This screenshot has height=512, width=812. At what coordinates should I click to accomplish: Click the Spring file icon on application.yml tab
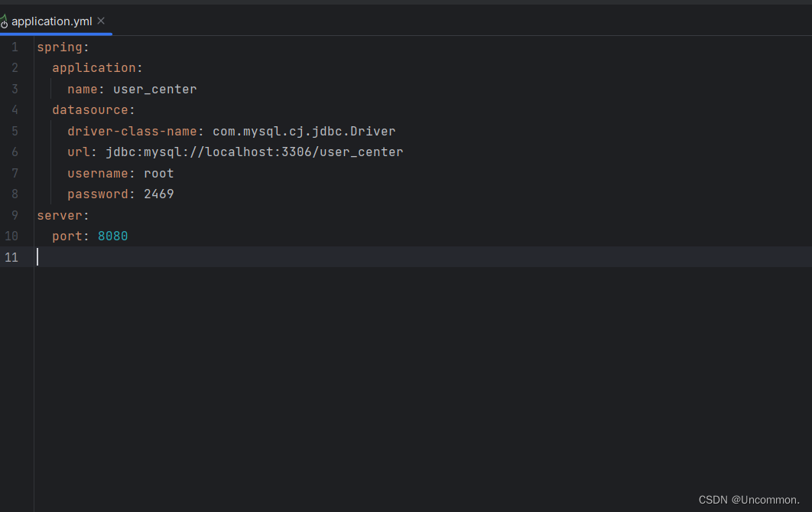(x=4, y=21)
